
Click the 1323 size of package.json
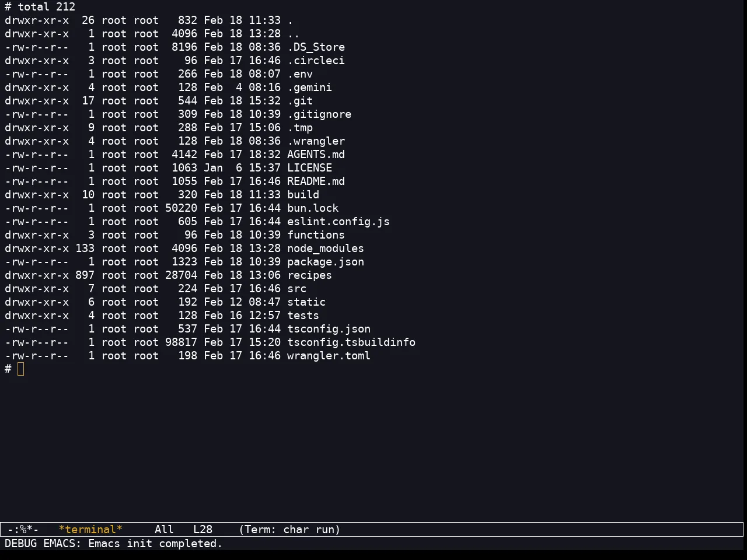(x=184, y=262)
